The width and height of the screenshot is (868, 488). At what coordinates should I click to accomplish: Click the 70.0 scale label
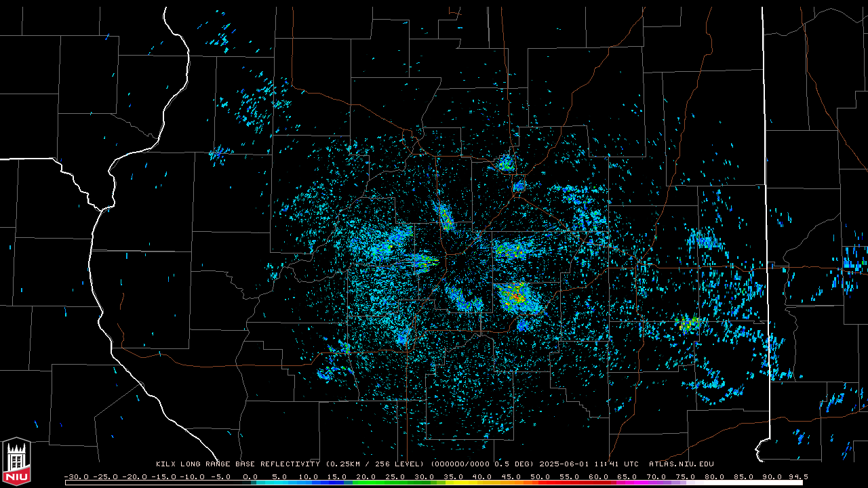click(x=656, y=477)
